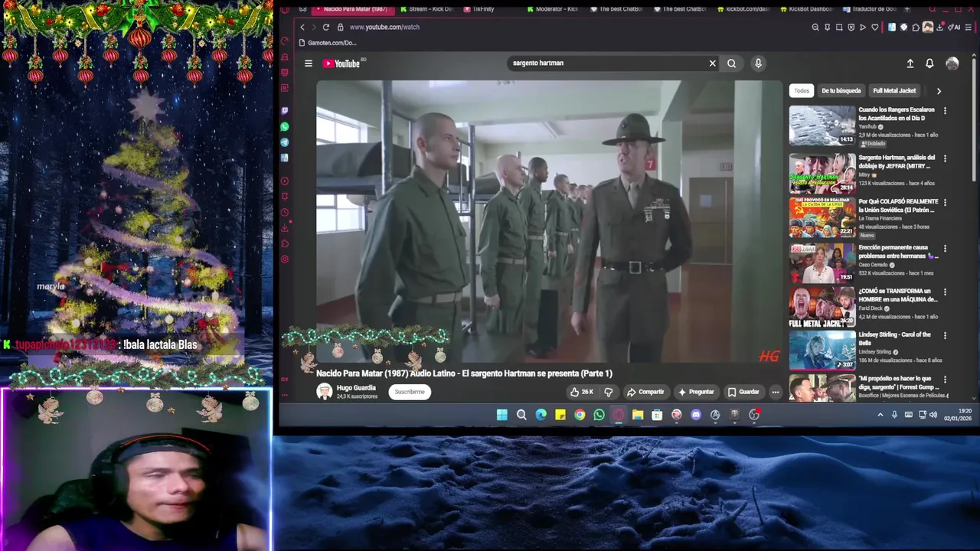
Task: Open Windows taskbar search
Action: point(521,415)
